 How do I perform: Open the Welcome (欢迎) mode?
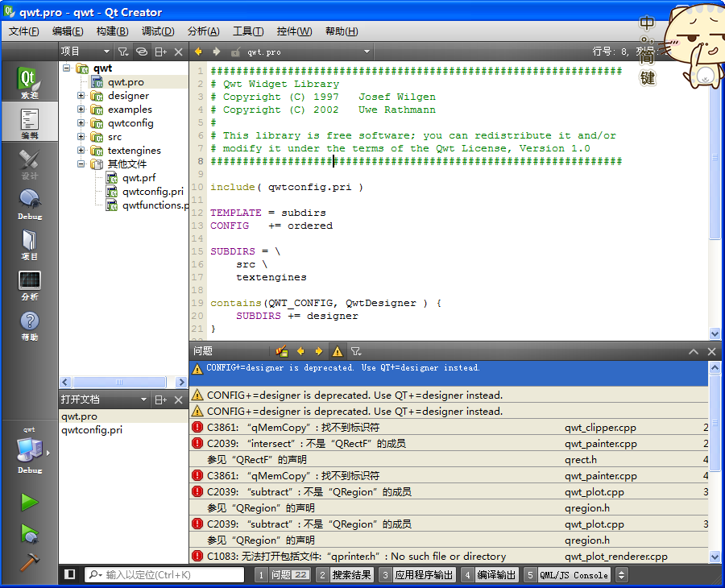point(29,83)
